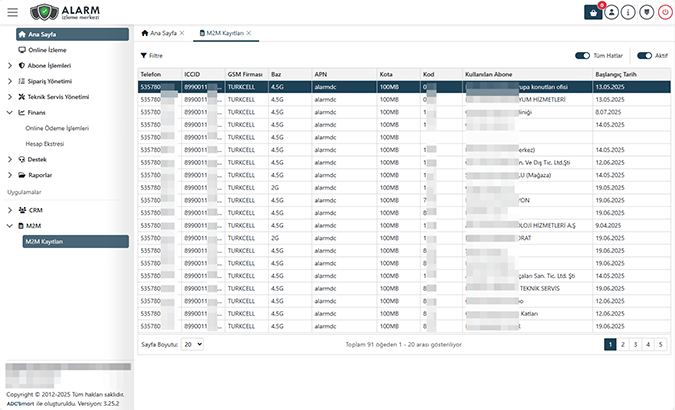This screenshot has height=410, width=675.
Task: Go to page 3 of results
Action: [635, 343]
